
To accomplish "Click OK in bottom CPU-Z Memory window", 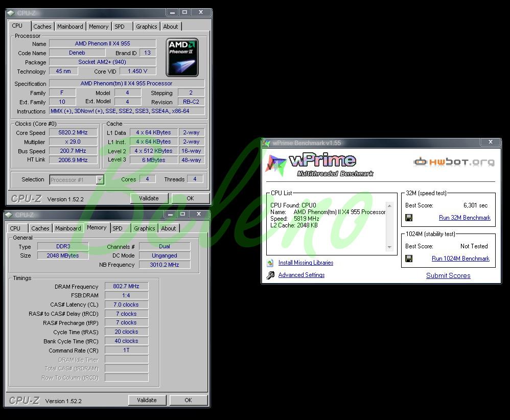I will (189, 400).
